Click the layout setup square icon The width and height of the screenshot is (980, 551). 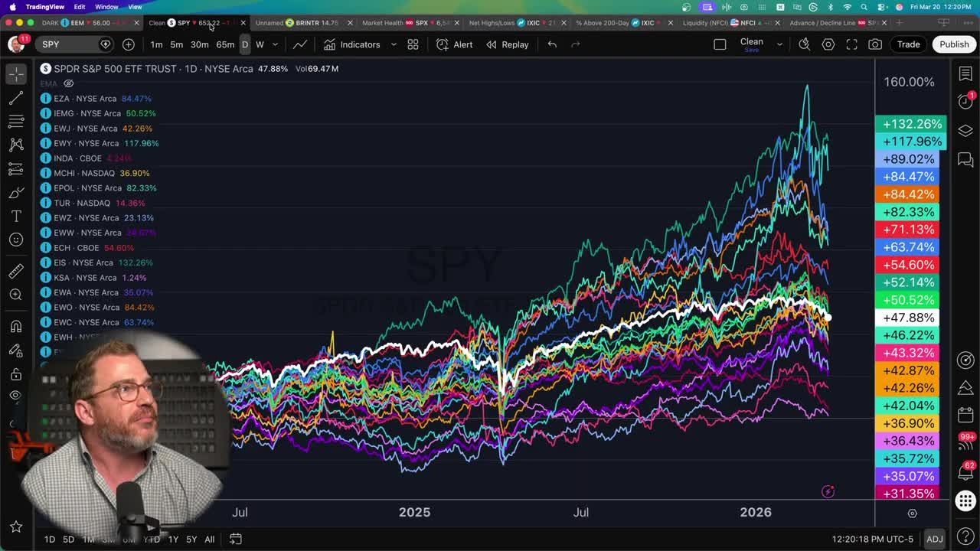pos(720,44)
